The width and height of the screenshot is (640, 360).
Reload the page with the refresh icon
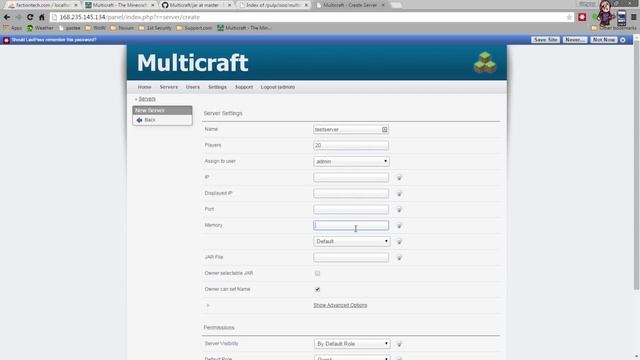30,17
